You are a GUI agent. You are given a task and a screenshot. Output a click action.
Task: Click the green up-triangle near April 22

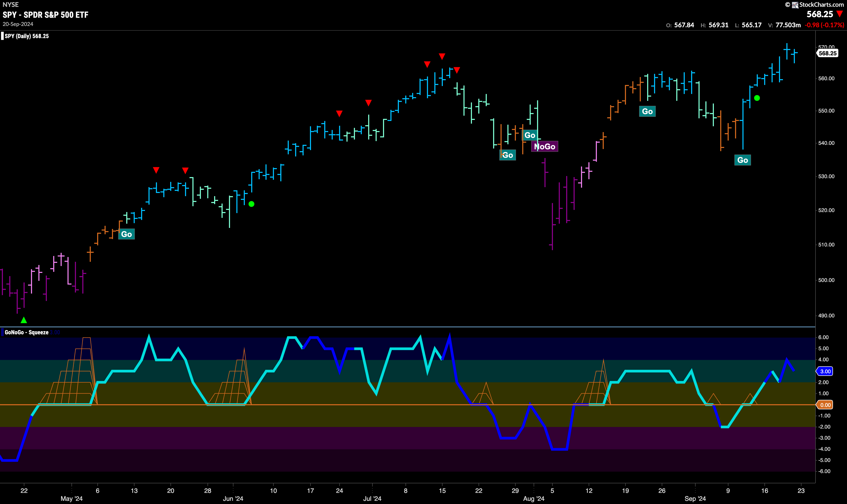click(24, 320)
